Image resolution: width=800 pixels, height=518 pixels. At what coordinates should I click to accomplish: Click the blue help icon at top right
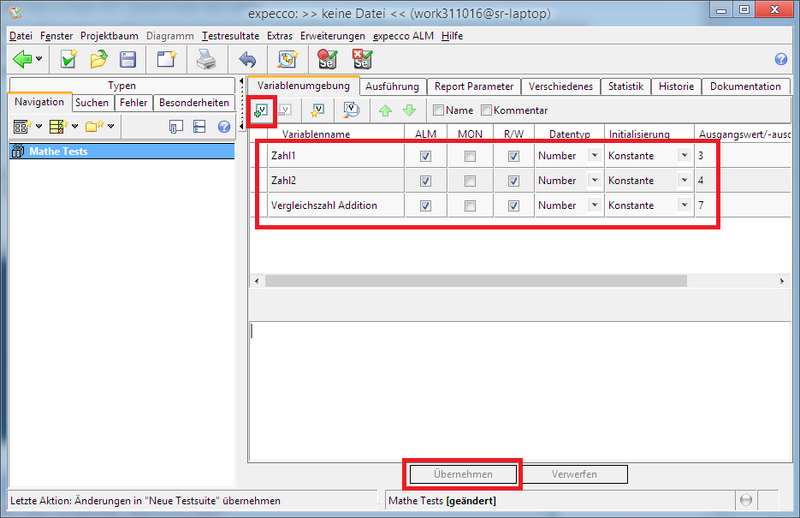[x=781, y=59]
